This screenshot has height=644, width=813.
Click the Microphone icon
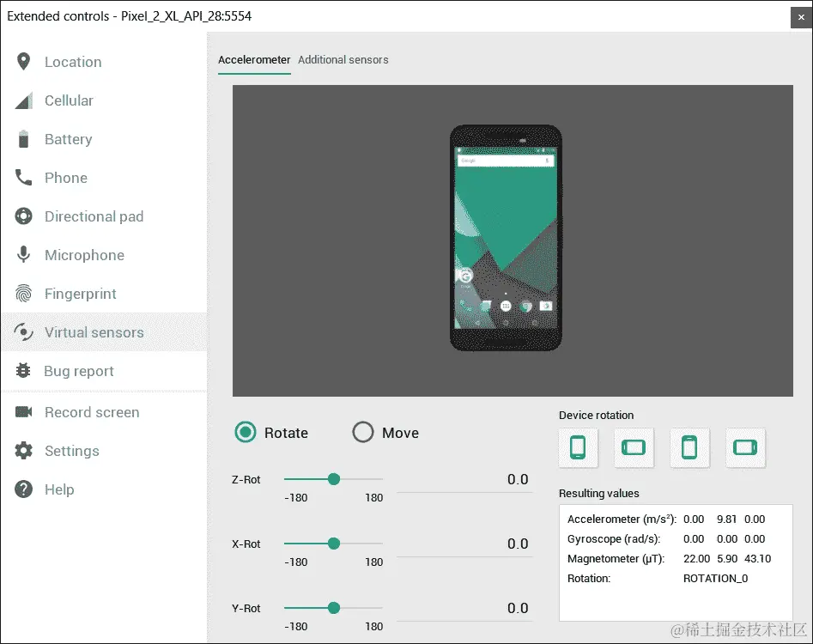(23, 254)
